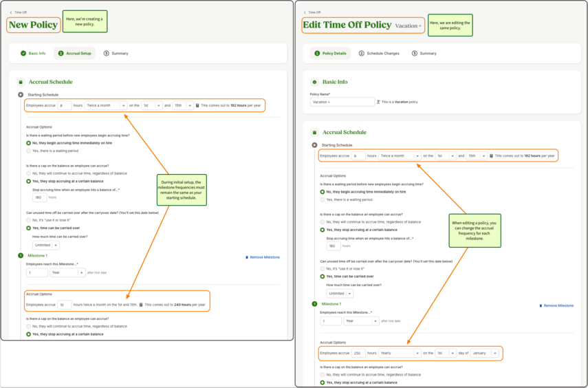This screenshot has width=588, height=388.
Task: Select 'time can be carried over' in New Policy
Action: [x=28, y=228]
